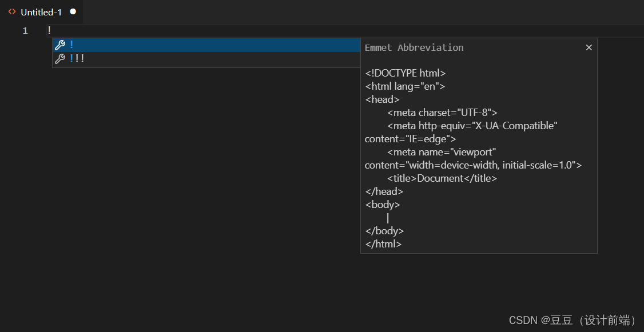This screenshot has height=332, width=644.
Task: Click the CSDN @豆豆 watermark text
Action: pyautogui.click(x=572, y=321)
